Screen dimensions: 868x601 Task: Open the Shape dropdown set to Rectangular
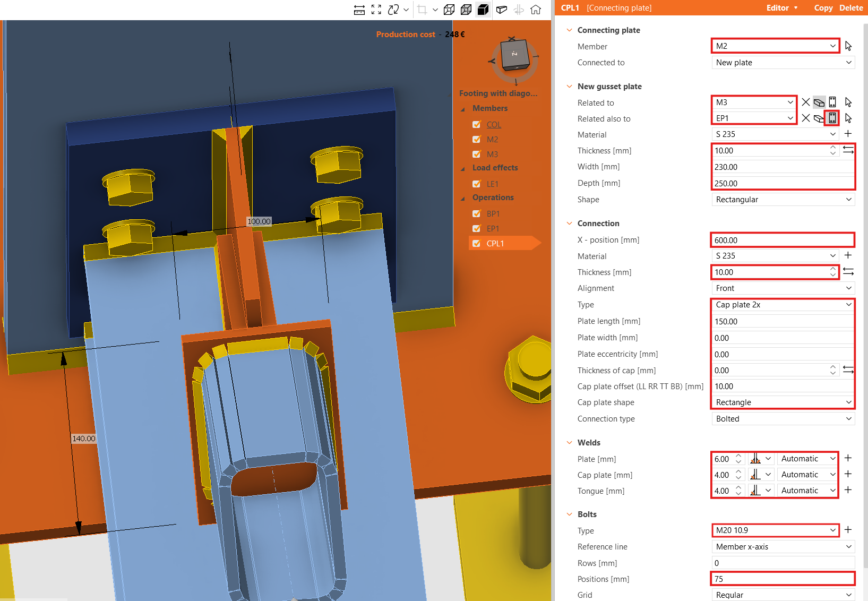[x=783, y=200]
